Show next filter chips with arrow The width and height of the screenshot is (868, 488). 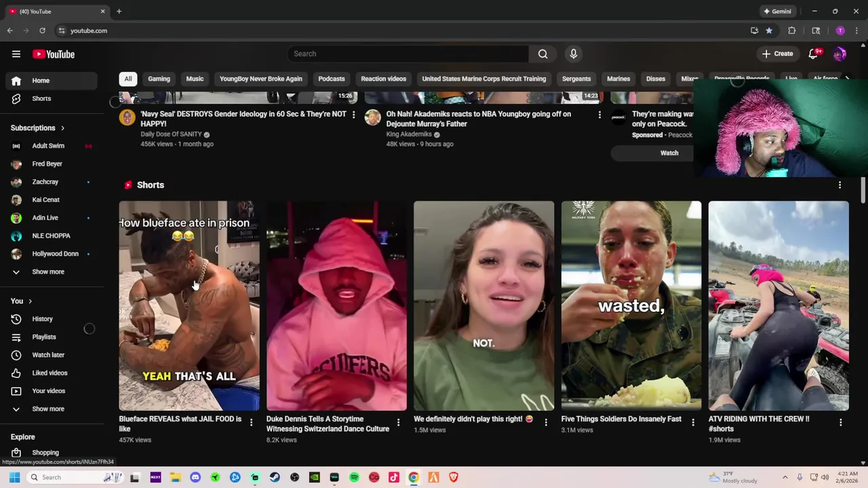847,79
